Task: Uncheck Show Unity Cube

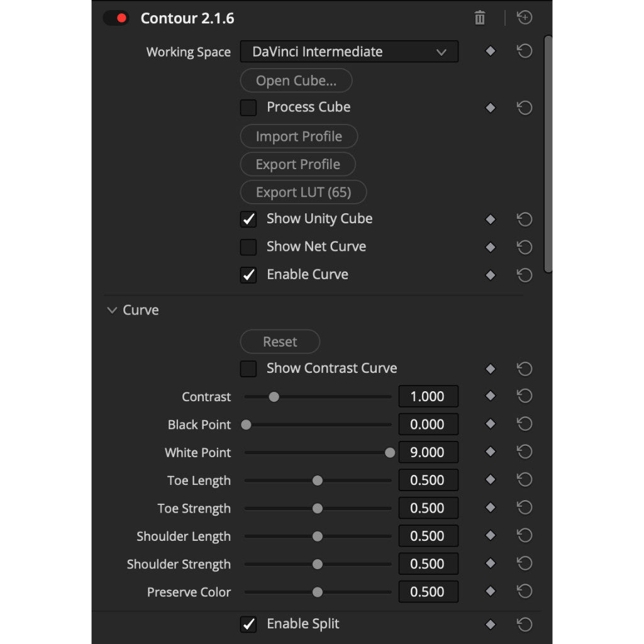Action: click(x=248, y=219)
